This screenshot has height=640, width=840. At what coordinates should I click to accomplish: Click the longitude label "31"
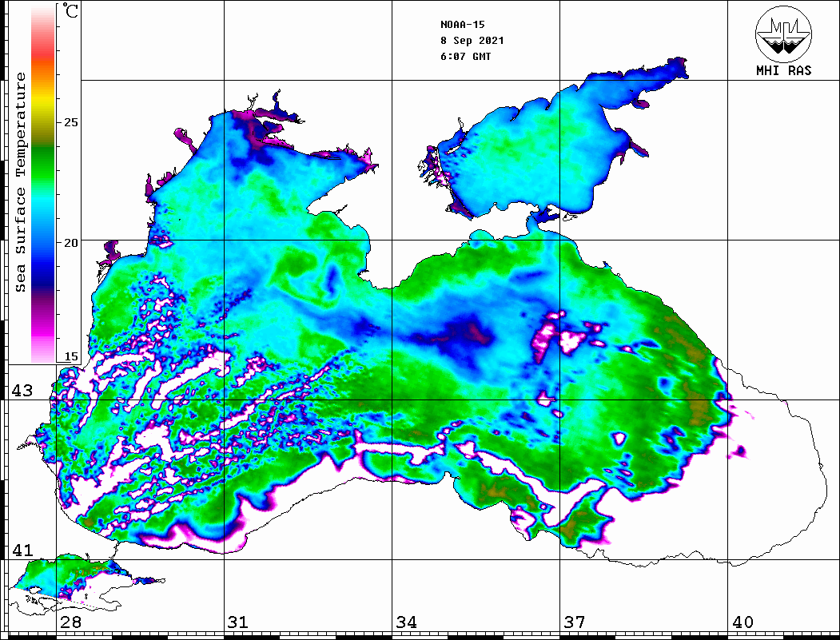pos(238,622)
